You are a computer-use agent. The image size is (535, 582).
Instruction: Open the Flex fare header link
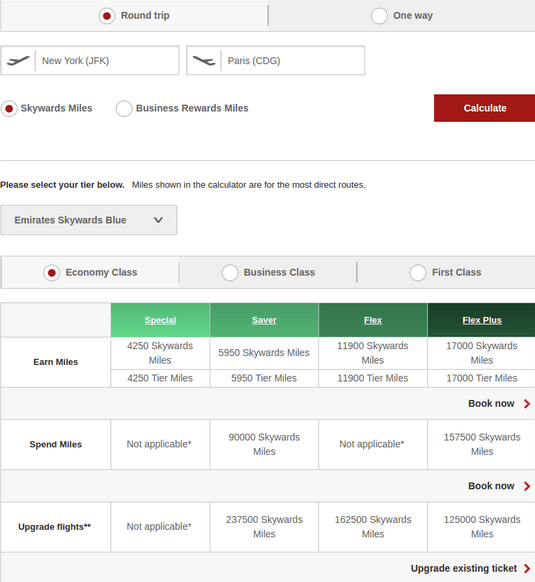pyautogui.click(x=373, y=320)
